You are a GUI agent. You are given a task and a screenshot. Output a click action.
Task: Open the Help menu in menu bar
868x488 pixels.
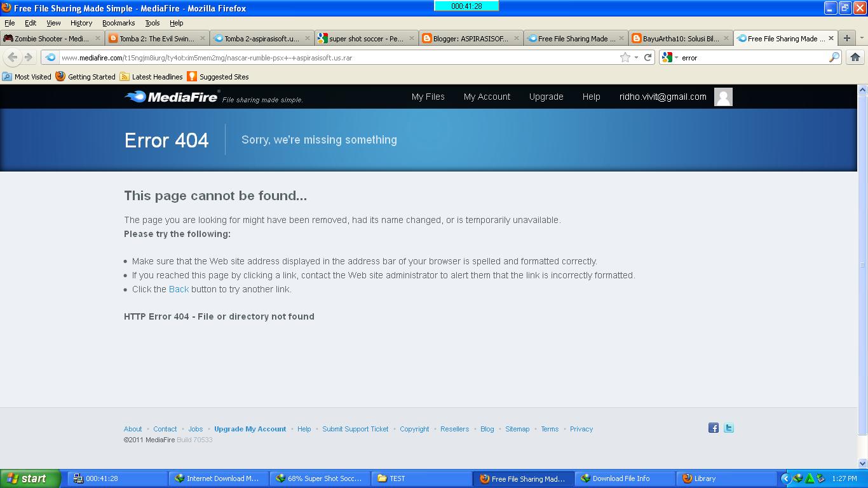pos(177,23)
